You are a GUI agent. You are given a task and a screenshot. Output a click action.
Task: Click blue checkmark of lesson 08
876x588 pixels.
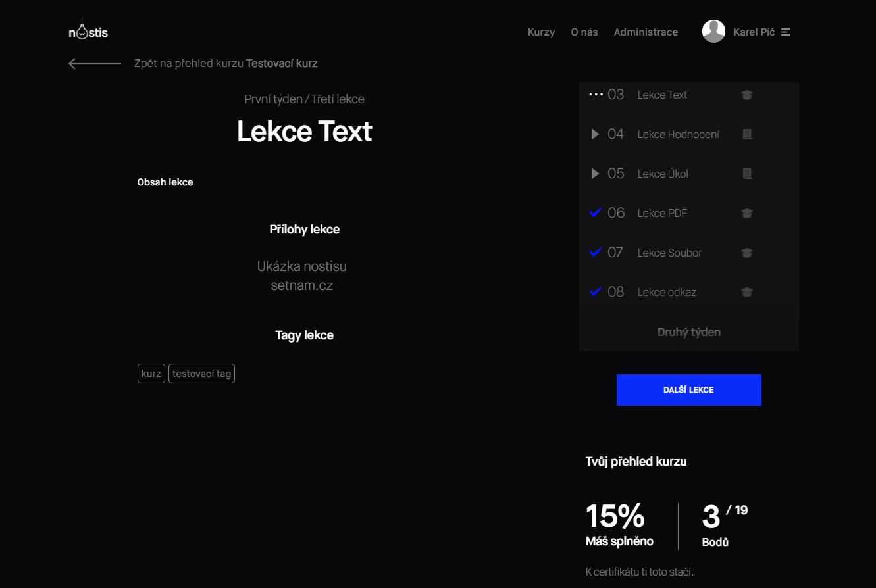[596, 292]
